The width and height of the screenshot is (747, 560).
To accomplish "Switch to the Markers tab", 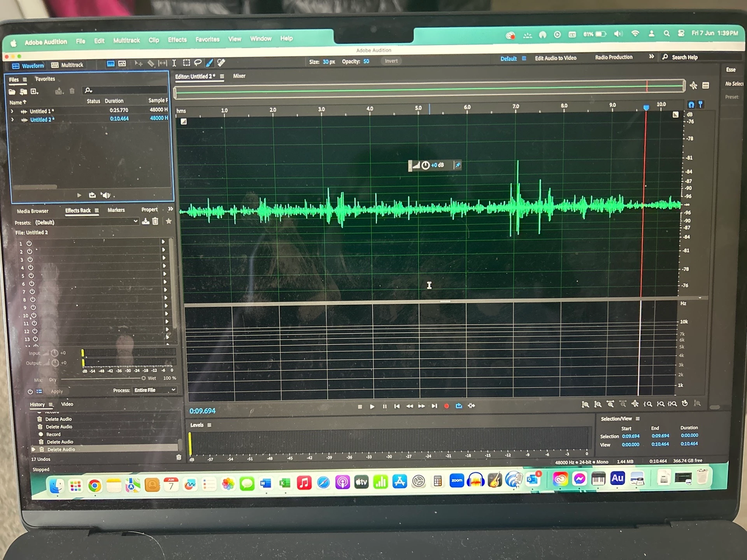I will pyautogui.click(x=116, y=210).
